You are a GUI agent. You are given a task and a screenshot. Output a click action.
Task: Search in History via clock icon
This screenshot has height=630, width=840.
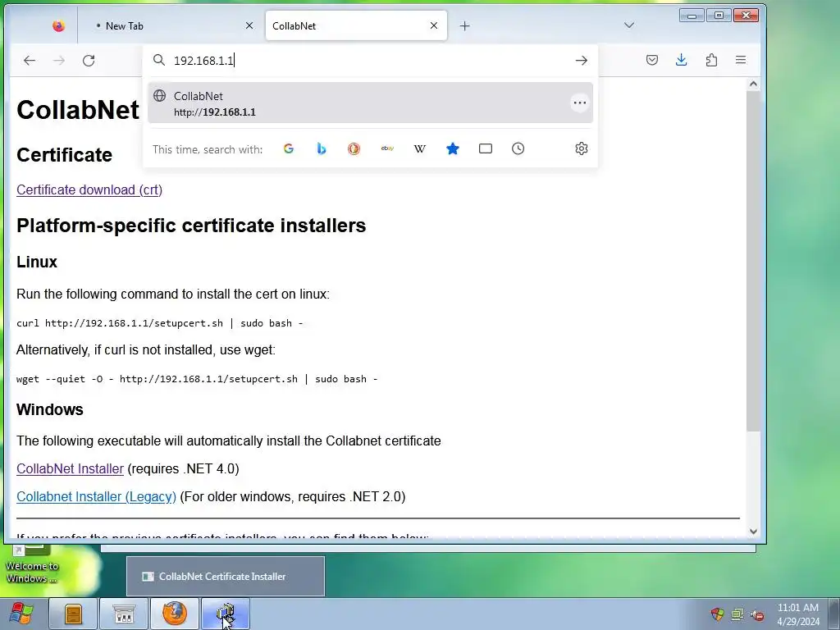(518, 149)
